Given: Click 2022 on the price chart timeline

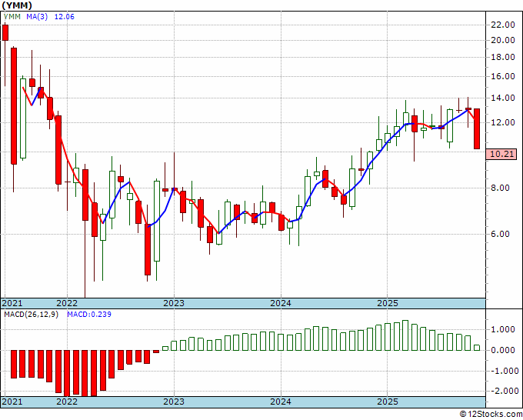Looking at the screenshot, I should 67,303.
